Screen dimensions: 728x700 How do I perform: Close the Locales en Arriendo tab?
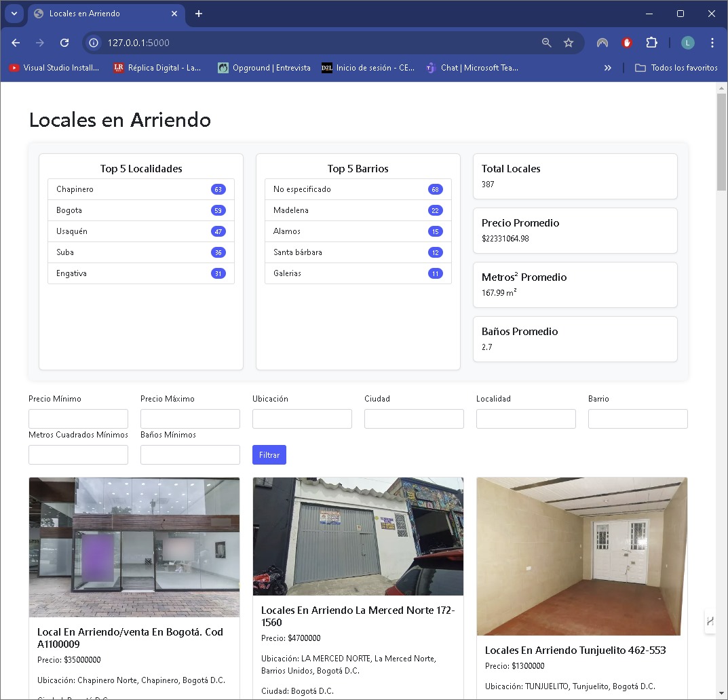174,14
